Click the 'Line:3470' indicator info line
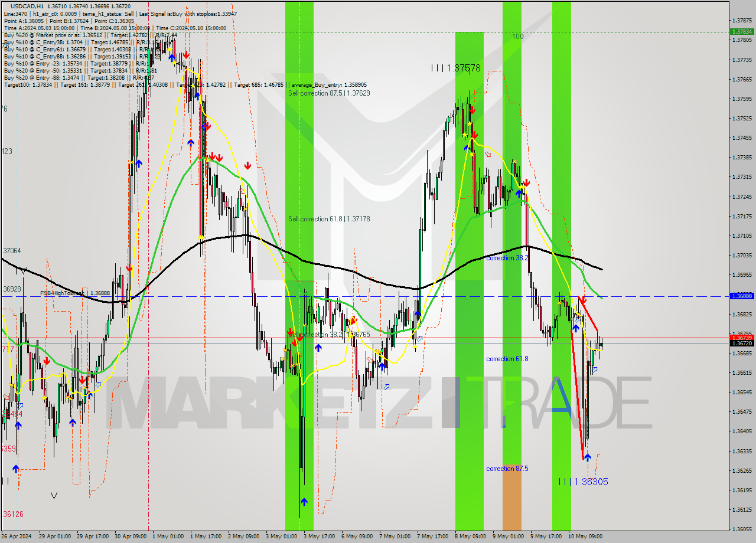 tap(120, 14)
